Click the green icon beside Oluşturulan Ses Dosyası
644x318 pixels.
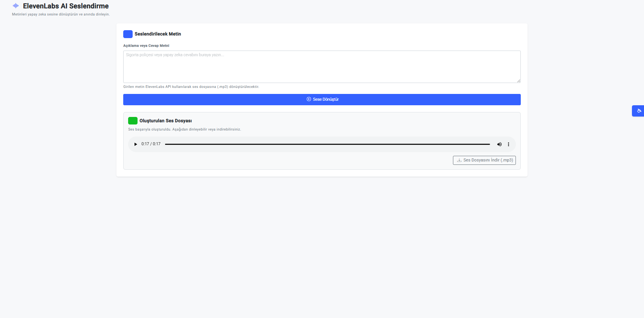[133, 121]
